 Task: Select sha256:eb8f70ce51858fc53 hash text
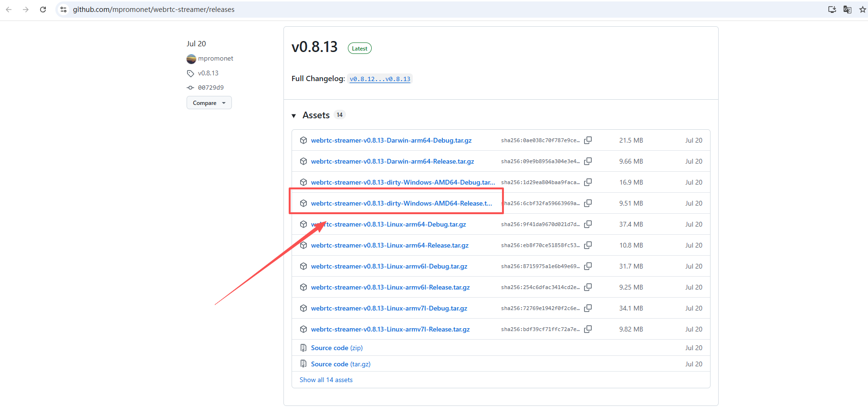(x=541, y=245)
